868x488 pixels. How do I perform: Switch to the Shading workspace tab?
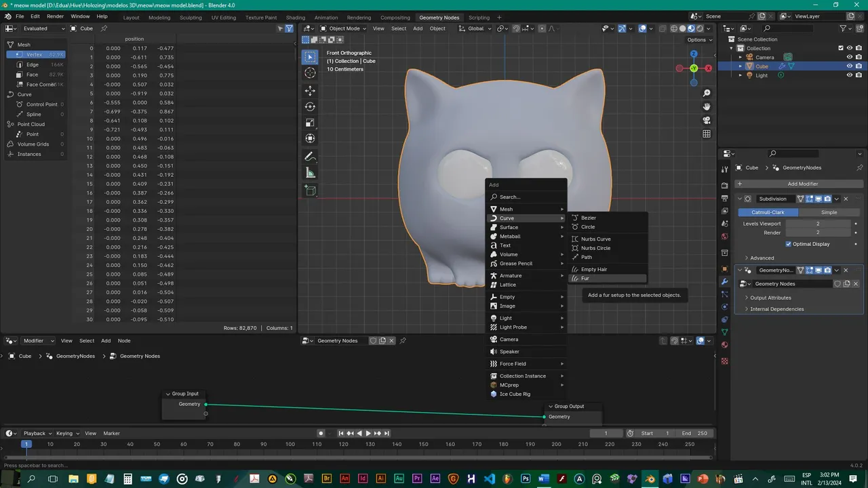pos(295,17)
